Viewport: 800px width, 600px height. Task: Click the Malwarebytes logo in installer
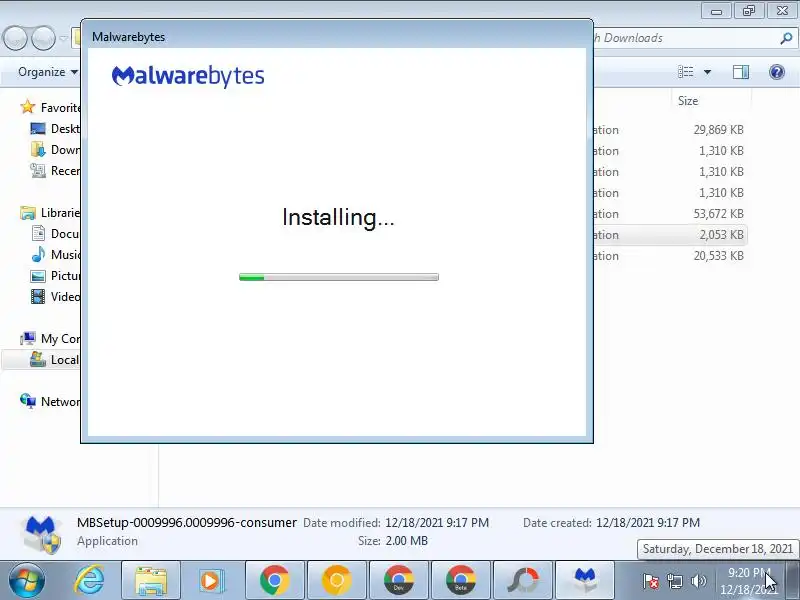188,77
